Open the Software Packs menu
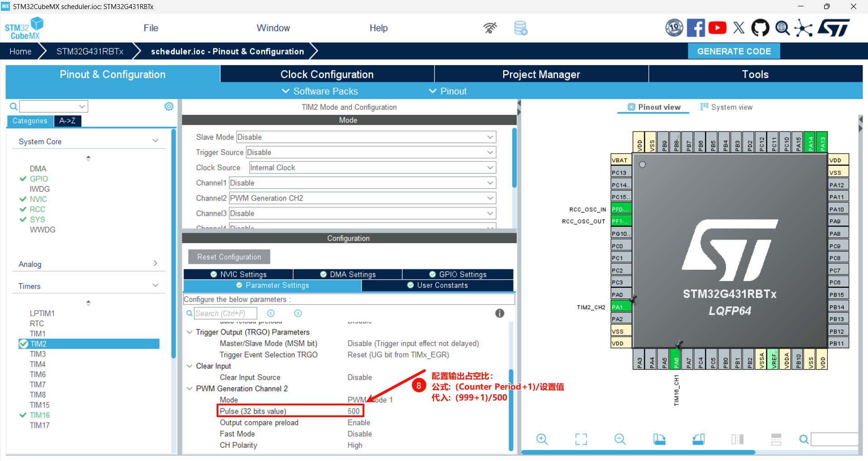This screenshot has height=461, width=868. [x=320, y=91]
